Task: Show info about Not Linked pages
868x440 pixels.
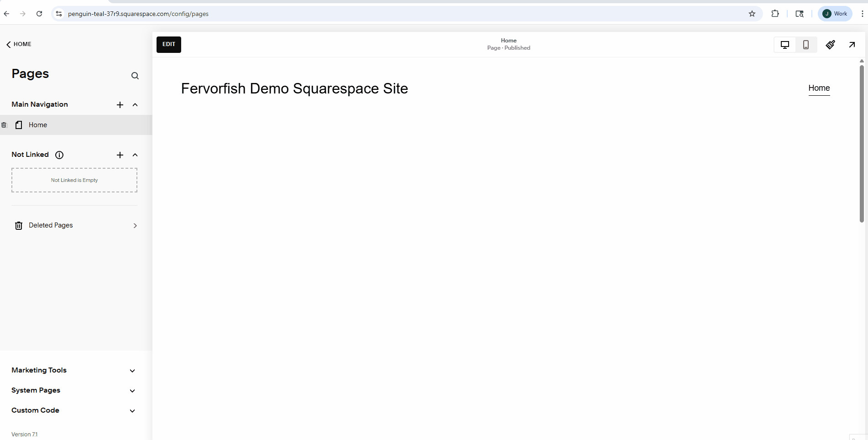Action: click(x=59, y=155)
